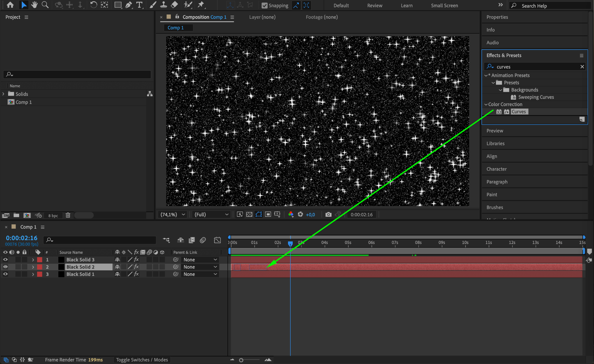Select the Puppet Pin tool
This screenshot has width=594, height=364.
click(x=201, y=5)
